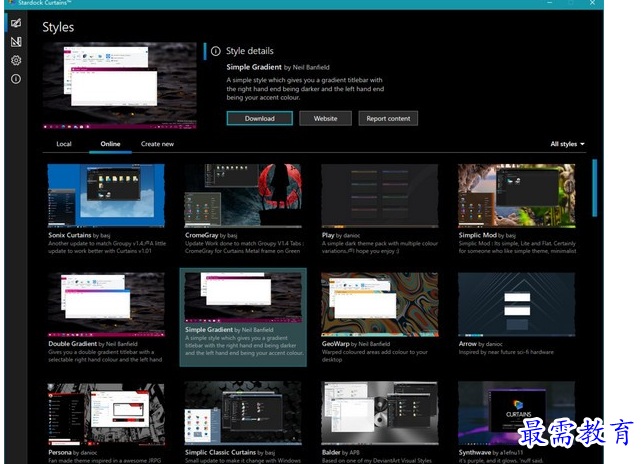Select the Play style thumbnail by danioc
This screenshot has height=464, width=642.
point(380,195)
